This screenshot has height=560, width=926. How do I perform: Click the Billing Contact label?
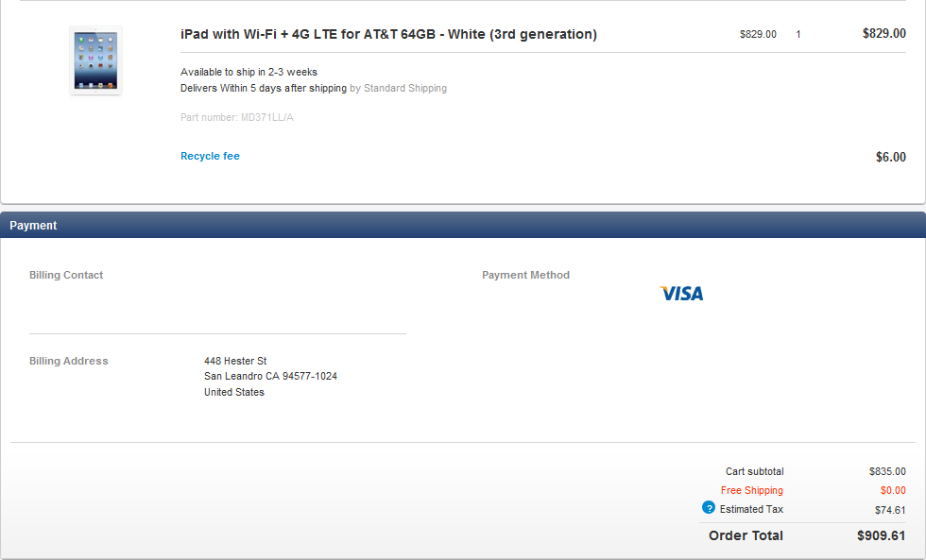[66, 276]
